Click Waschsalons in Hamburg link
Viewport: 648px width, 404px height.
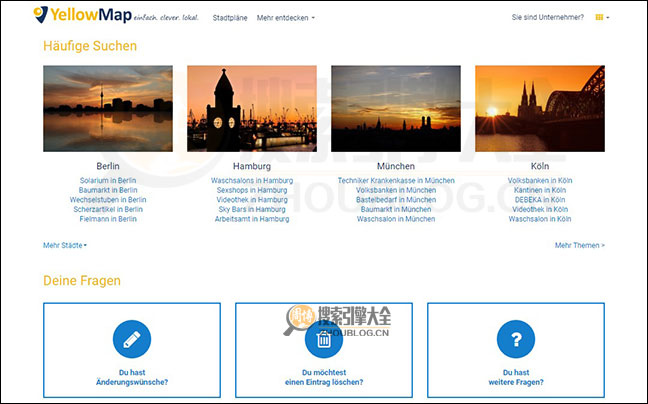pos(252,181)
